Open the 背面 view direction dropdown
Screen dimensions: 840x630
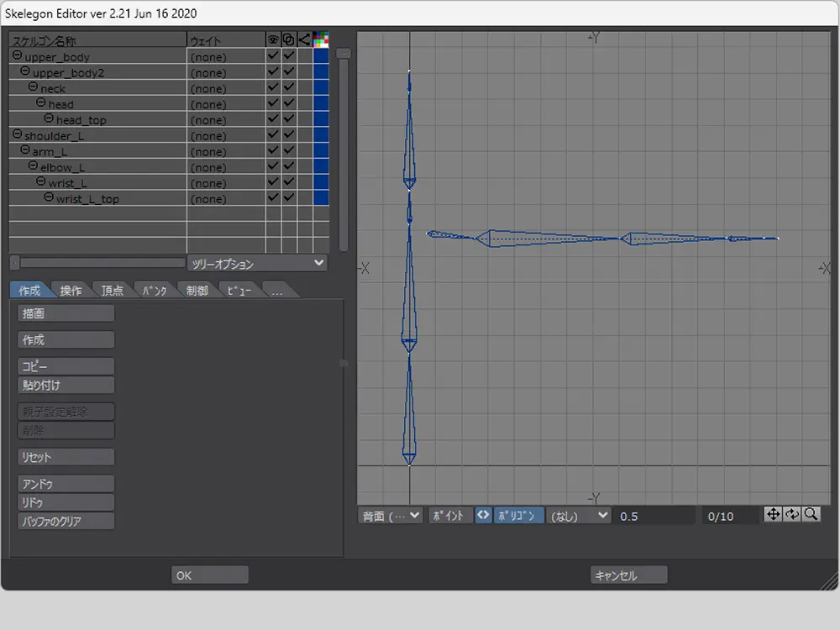pyautogui.click(x=390, y=516)
